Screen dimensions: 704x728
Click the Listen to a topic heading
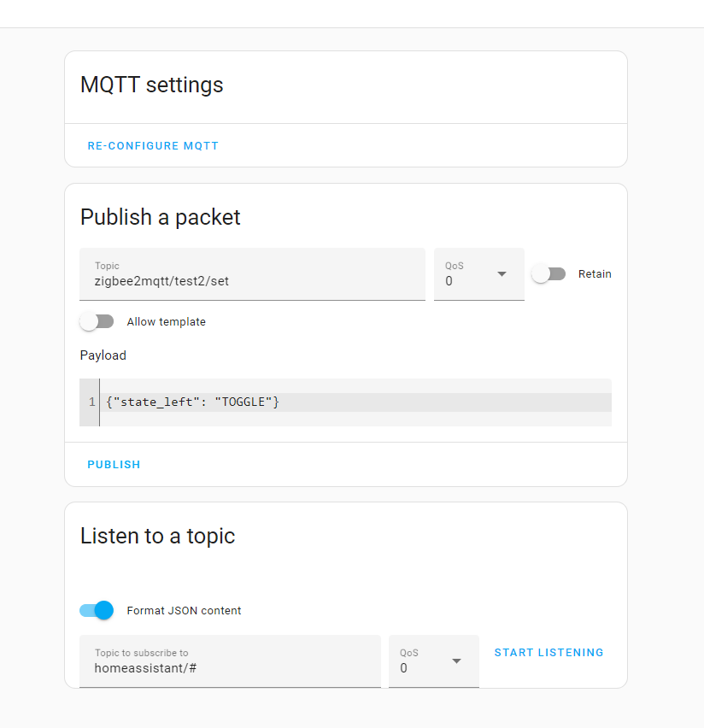[x=157, y=536]
